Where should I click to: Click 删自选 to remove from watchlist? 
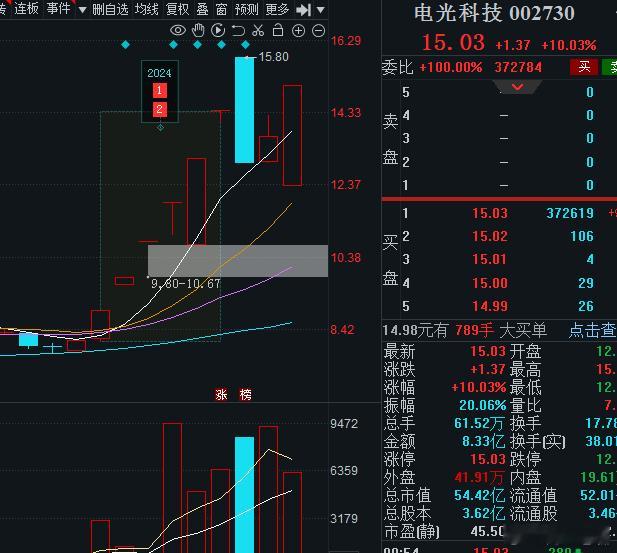(110, 9)
